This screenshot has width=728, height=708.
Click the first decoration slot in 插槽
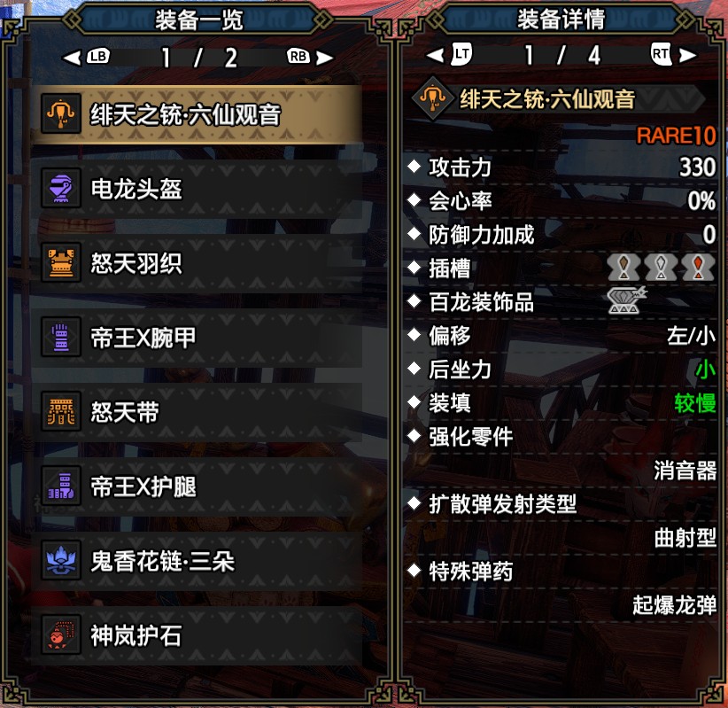[623, 267]
